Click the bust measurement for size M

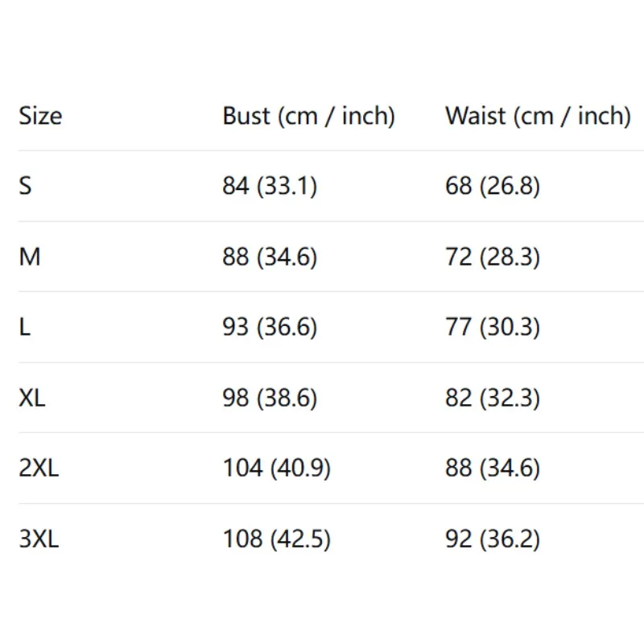270,257
